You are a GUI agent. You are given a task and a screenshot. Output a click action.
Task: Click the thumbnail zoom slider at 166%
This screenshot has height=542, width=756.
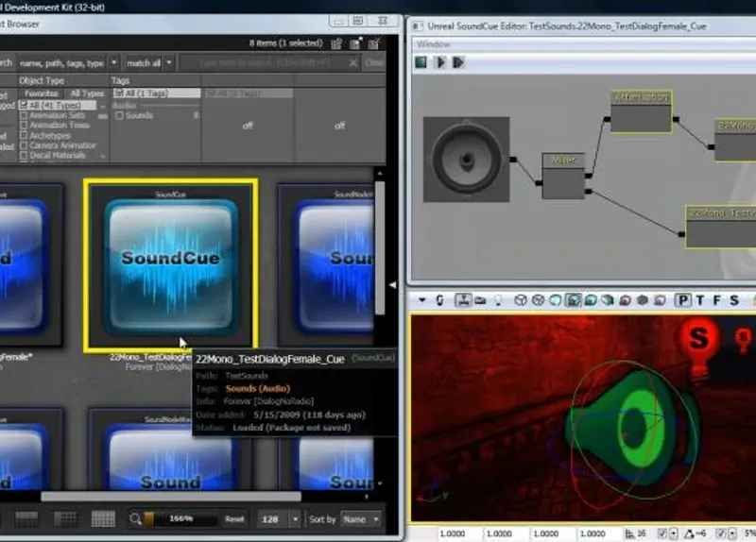coord(180,519)
